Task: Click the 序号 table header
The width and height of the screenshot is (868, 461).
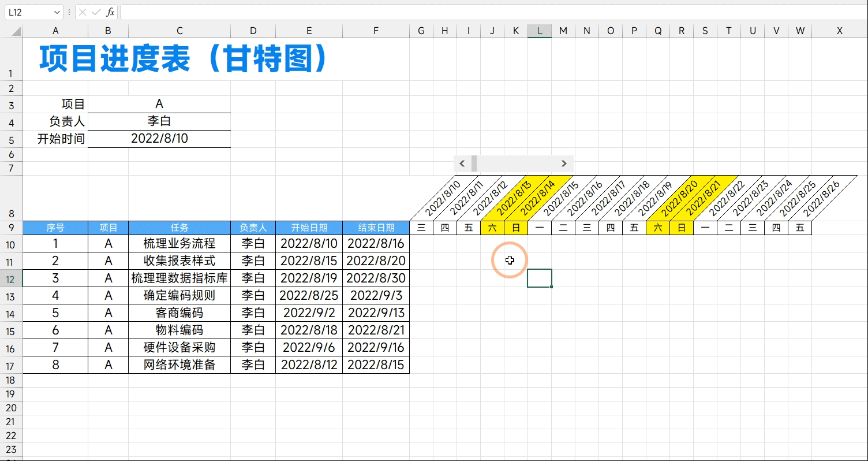Action: point(55,228)
